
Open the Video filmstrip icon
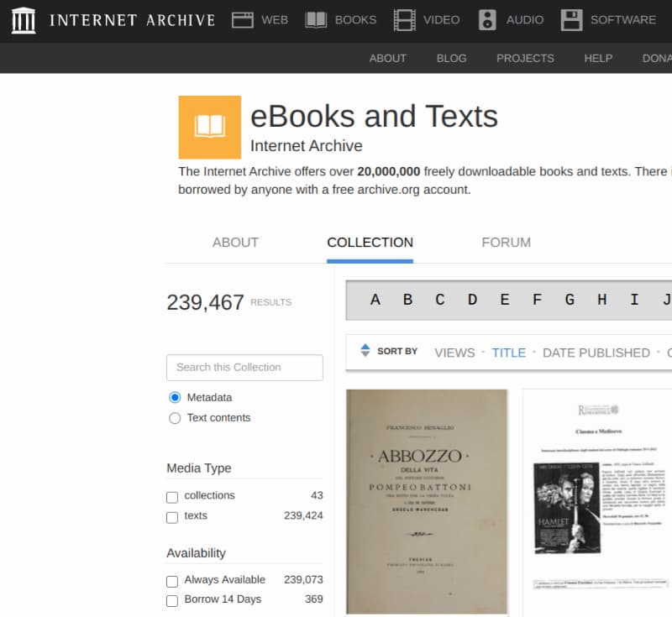(404, 20)
